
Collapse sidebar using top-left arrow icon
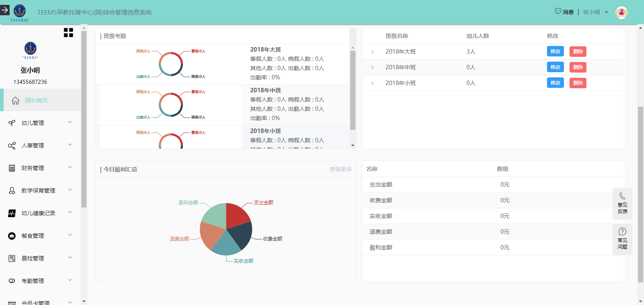(5, 10)
